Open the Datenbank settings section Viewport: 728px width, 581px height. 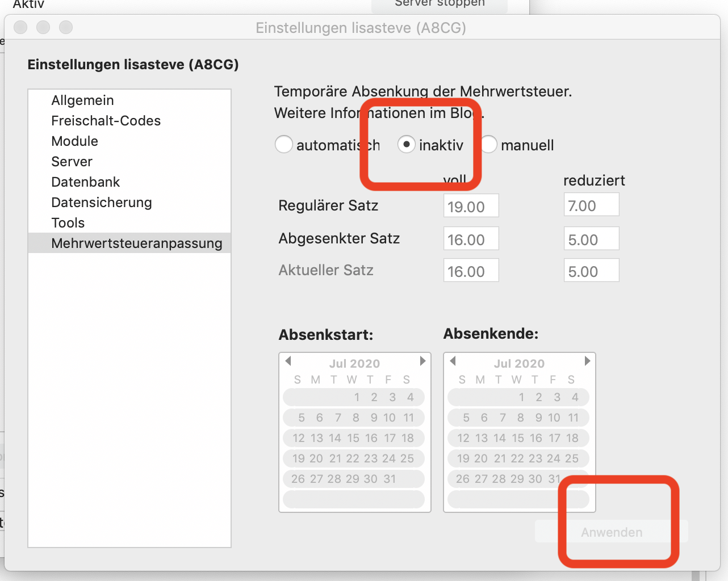coord(85,182)
